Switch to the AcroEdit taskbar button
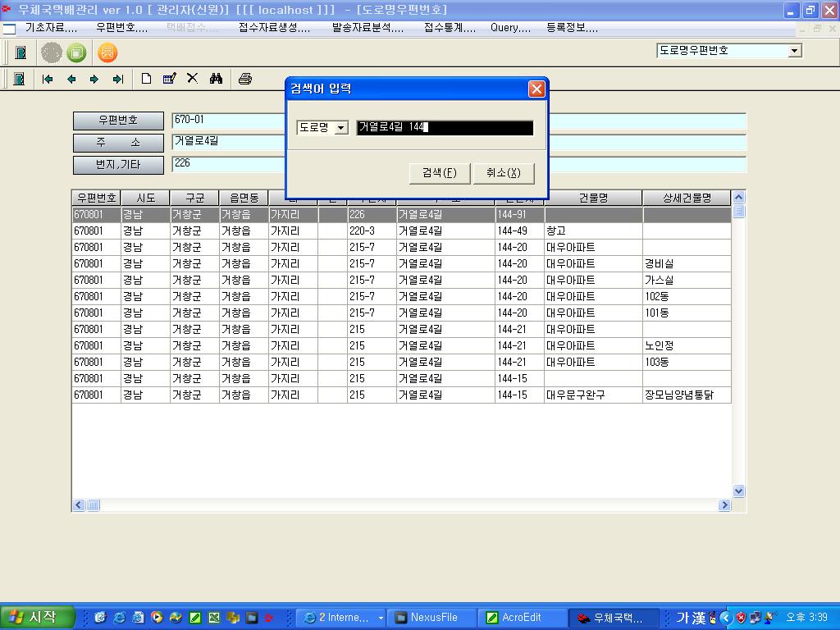The width and height of the screenshot is (840, 630). pyautogui.click(x=522, y=618)
